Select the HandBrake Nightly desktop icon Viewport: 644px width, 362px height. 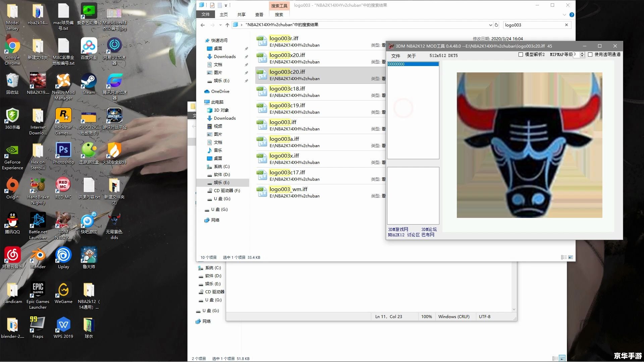point(38,191)
